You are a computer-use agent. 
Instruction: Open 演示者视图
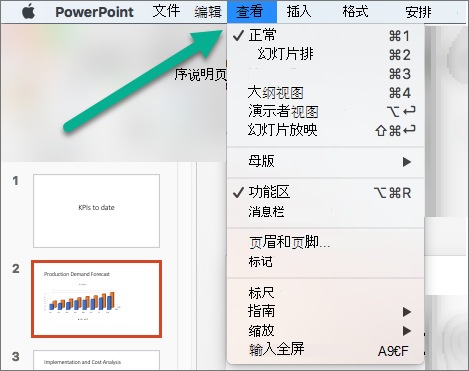(325, 111)
